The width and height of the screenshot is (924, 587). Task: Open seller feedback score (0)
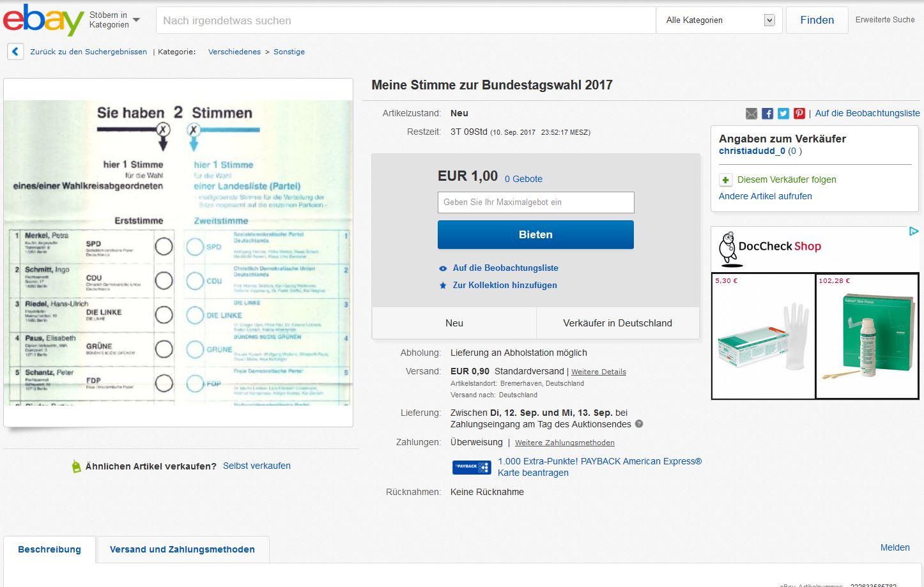[x=795, y=151]
